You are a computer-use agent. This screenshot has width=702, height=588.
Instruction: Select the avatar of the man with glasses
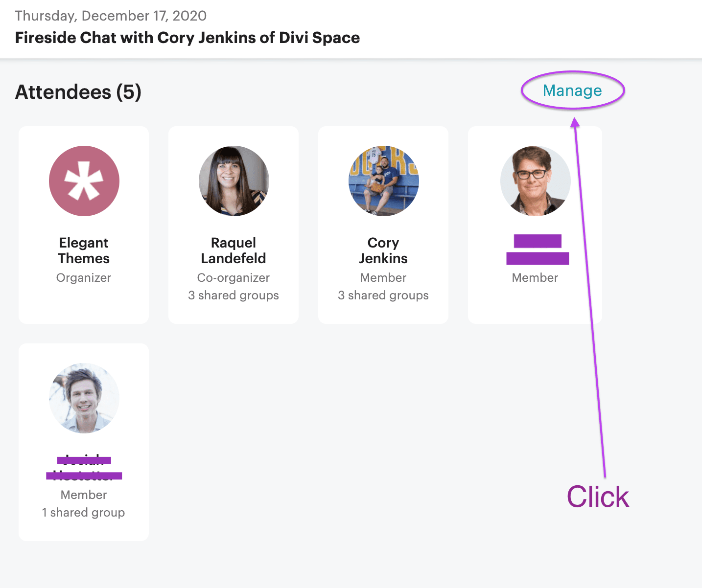click(x=535, y=181)
